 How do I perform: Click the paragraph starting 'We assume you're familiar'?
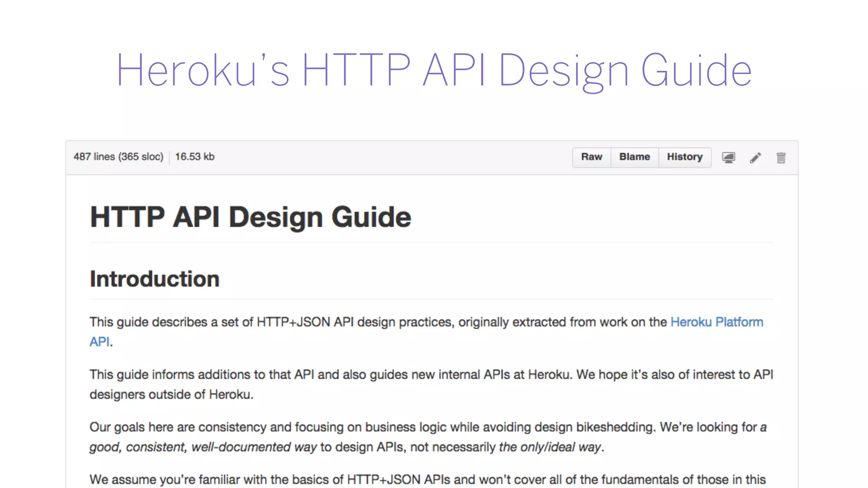coord(428,480)
